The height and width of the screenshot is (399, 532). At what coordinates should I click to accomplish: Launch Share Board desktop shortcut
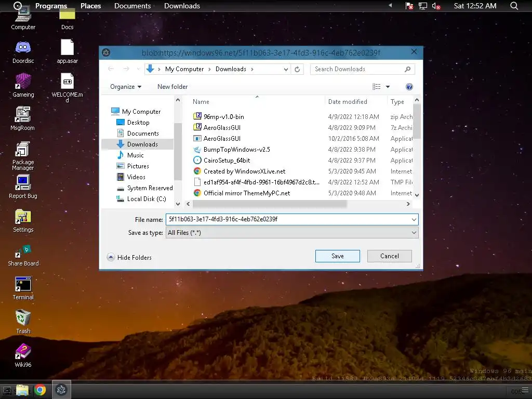click(x=23, y=255)
